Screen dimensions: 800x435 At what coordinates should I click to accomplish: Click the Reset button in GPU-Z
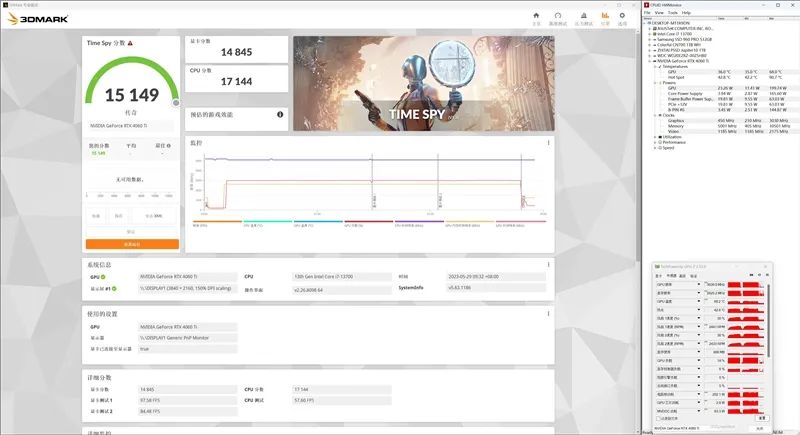[x=762, y=418]
